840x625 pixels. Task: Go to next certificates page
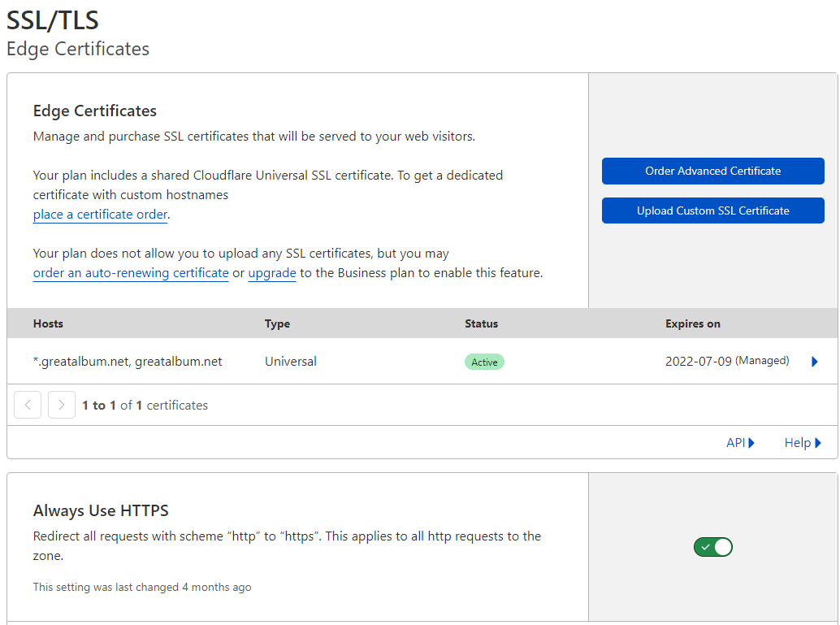coord(62,405)
